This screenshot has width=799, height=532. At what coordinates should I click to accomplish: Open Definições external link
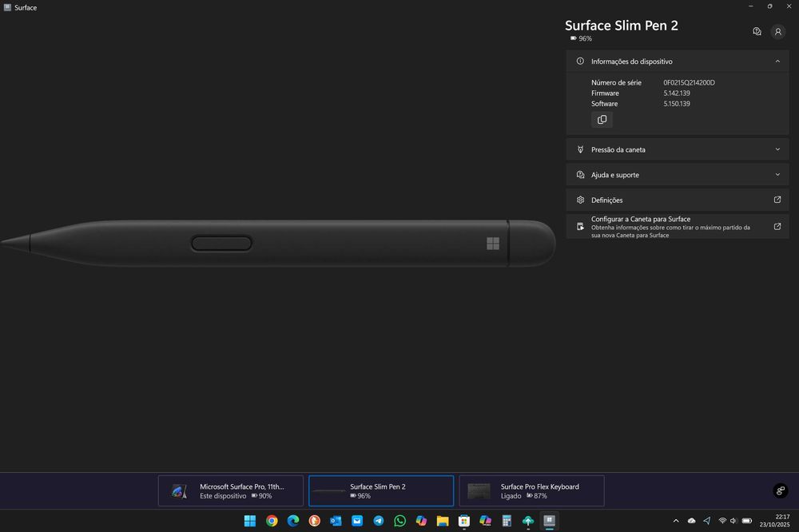[678, 200]
